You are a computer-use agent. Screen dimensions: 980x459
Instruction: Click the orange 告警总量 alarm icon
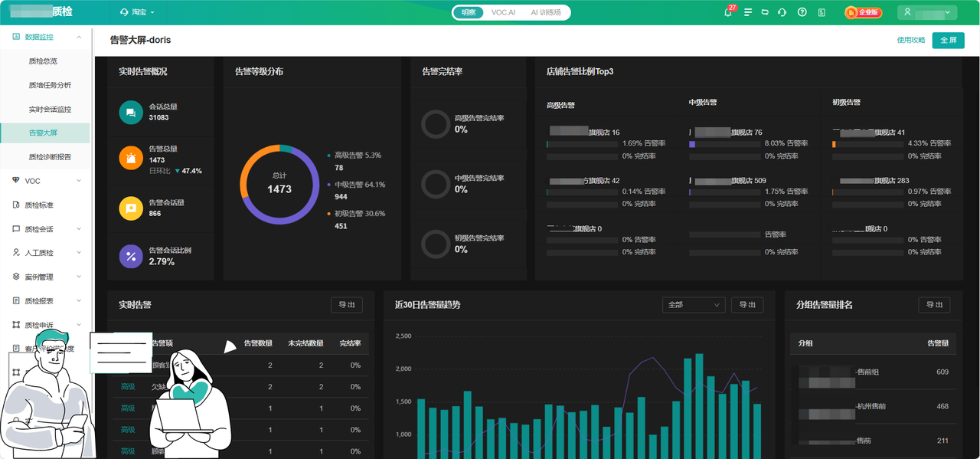tap(131, 158)
